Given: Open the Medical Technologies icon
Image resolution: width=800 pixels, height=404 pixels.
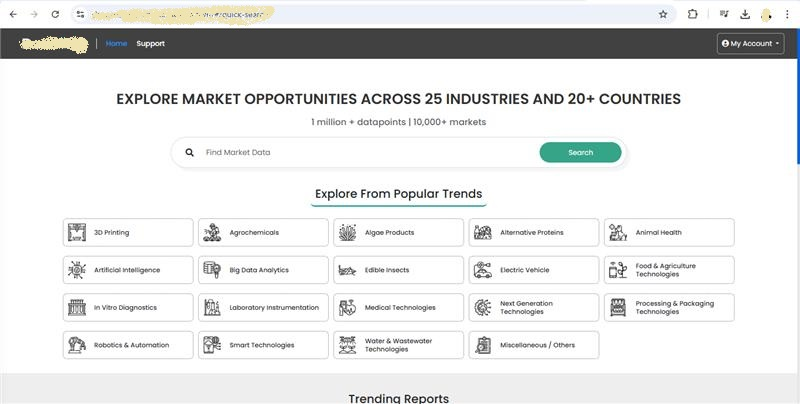Looking at the screenshot, I should click(x=346, y=307).
